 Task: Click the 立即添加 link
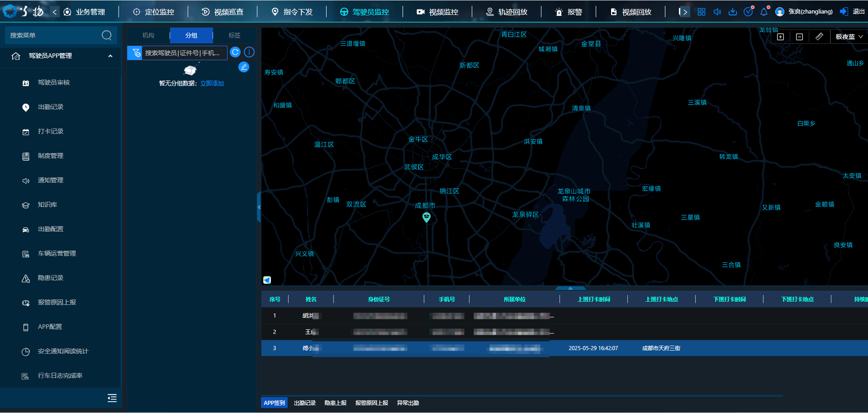pos(212,83)
